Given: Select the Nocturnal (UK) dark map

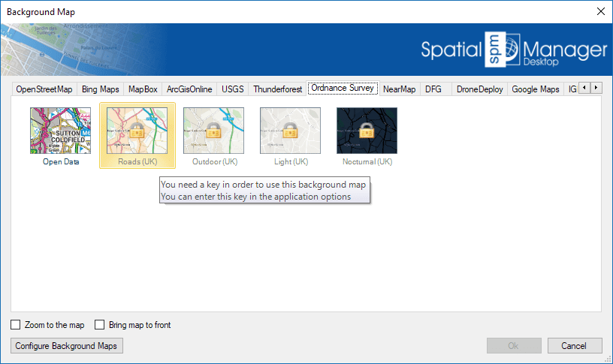Looking at the screenshot, I should (x=367, y=131).
